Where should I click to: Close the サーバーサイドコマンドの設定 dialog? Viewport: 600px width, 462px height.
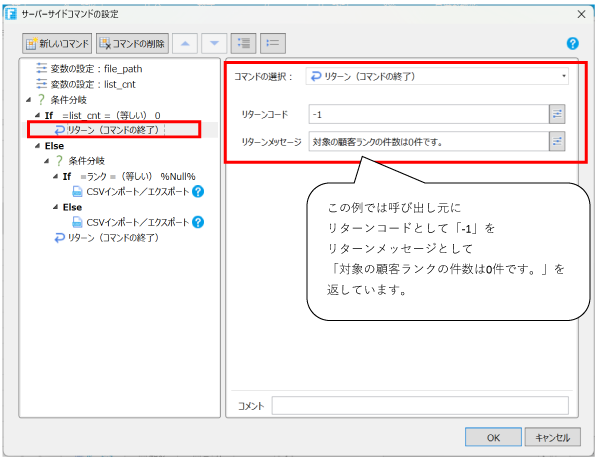(x=581, y=14)
